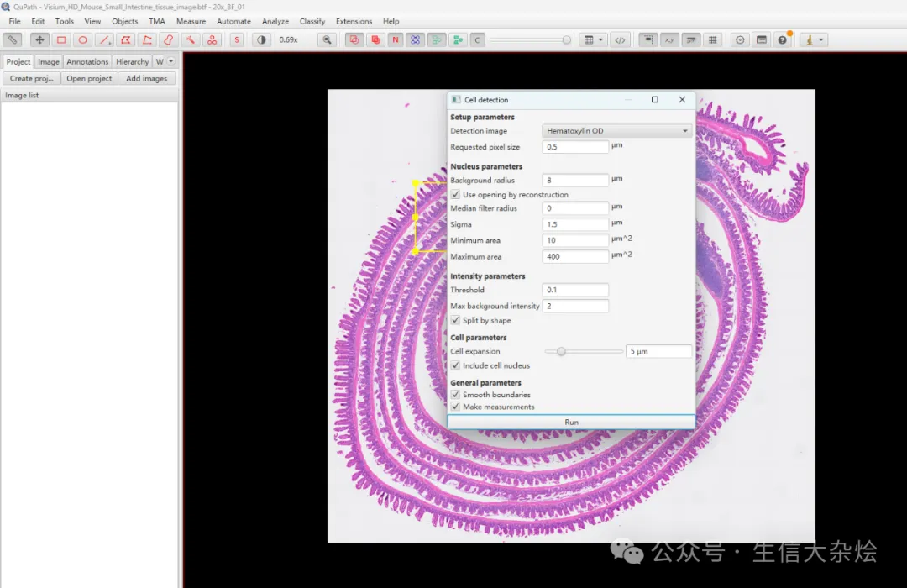Image resolution: width=907 pixels, height=588 pixels.
Task: Click the Minimum area input field
Action: (575, 240)
